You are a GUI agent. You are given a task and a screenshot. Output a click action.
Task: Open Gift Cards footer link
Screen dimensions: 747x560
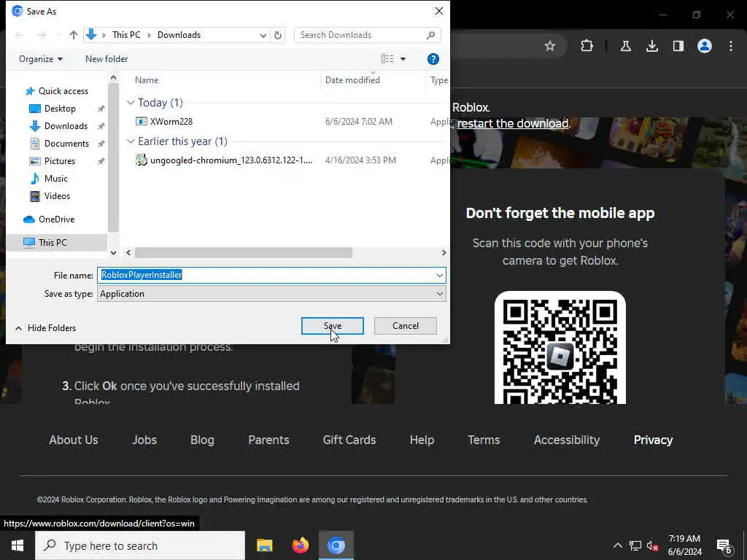pos(349,440)
